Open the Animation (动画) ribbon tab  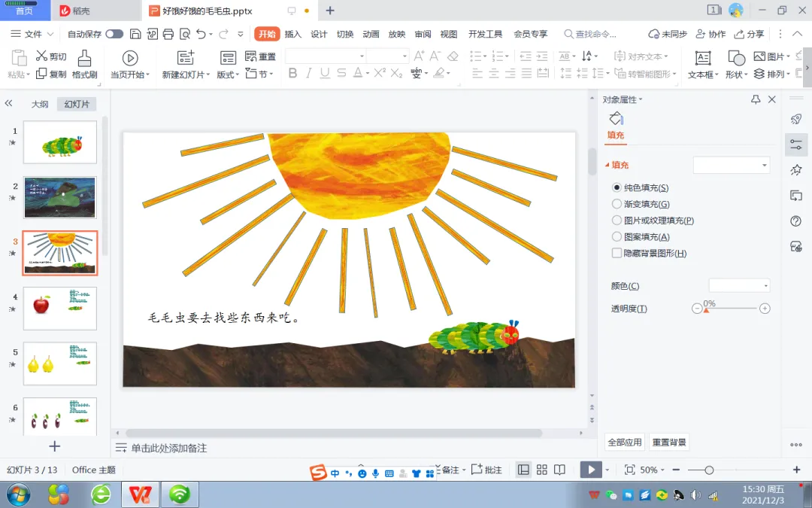pos(371,34)
